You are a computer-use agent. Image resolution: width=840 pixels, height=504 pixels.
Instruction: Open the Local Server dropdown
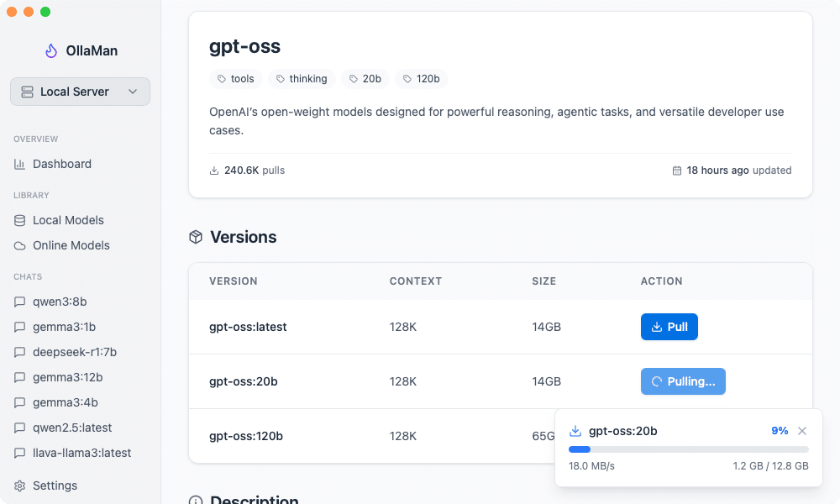pos(80,92)
